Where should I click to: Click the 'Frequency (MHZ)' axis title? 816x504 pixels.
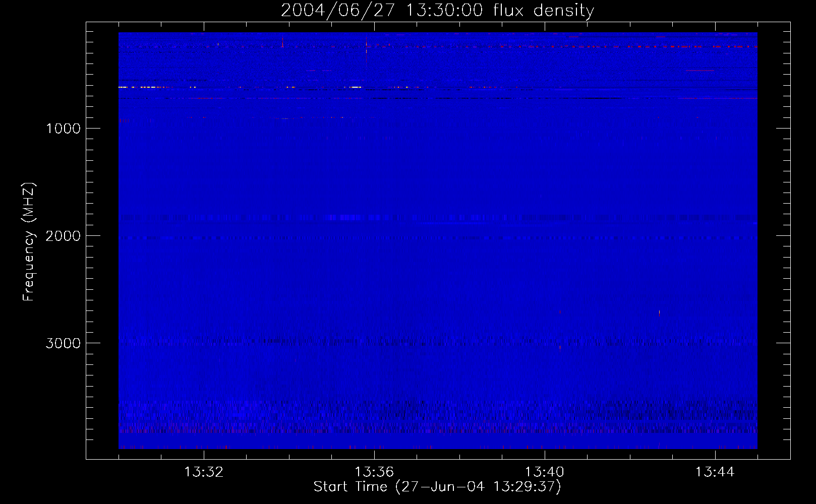tap(29, 242)
